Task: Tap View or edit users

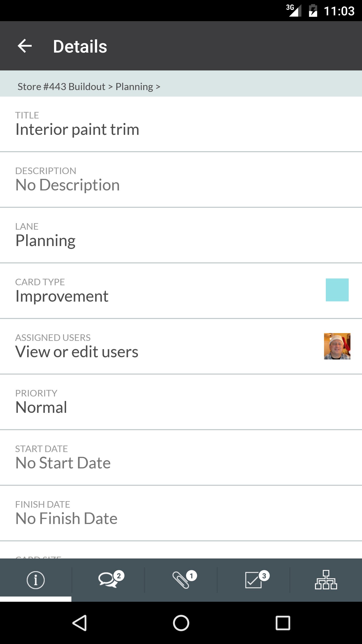Action: (77, 352)
